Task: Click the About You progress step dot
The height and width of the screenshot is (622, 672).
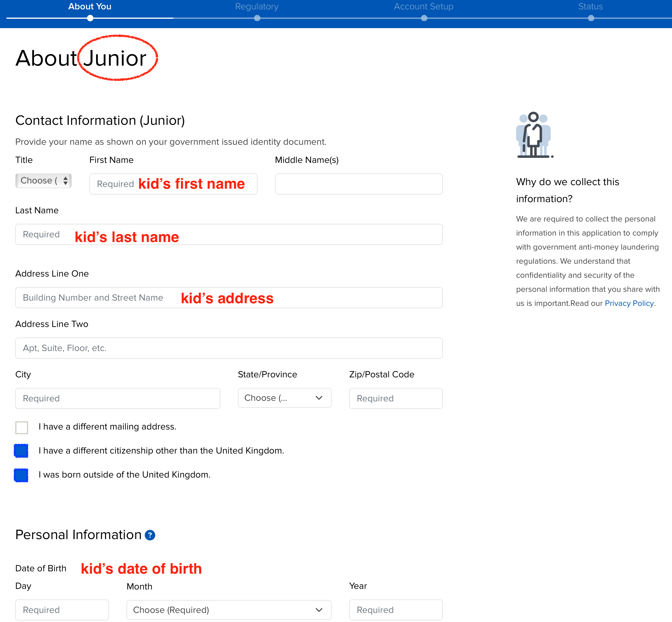Action: pyautogui.click(x=90, y=18)
